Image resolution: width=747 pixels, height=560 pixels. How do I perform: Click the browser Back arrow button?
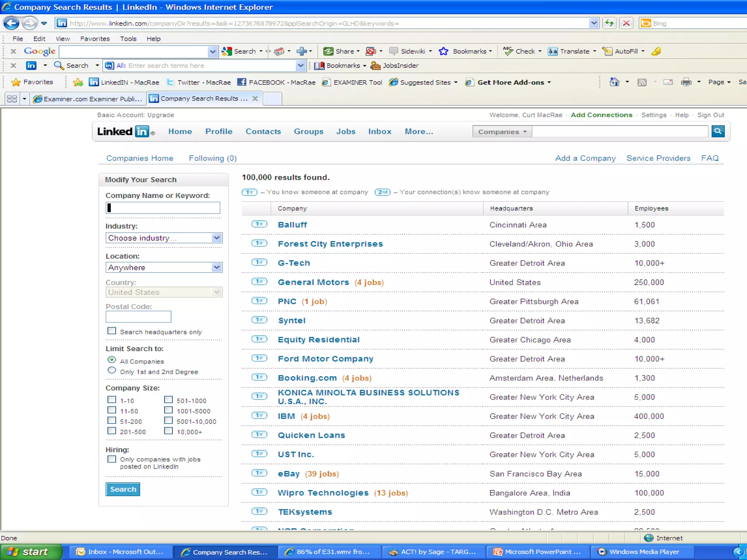pyautogui.click(x=11, y=23)
